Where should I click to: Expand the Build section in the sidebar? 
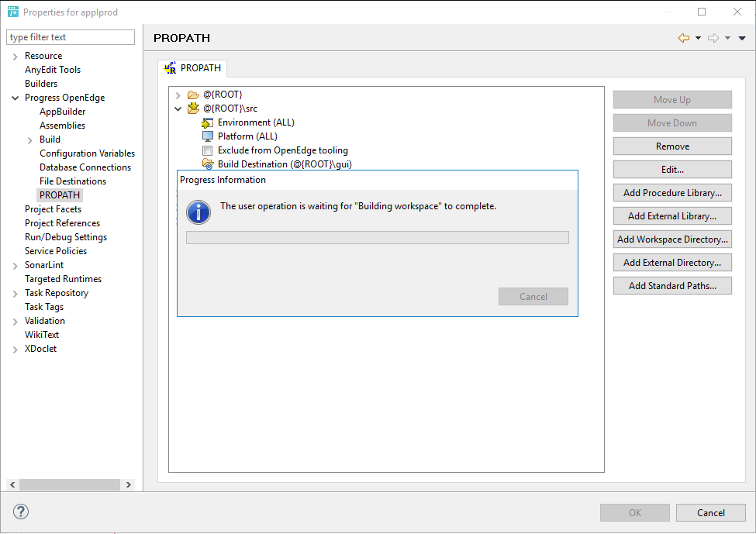[29, 139]
